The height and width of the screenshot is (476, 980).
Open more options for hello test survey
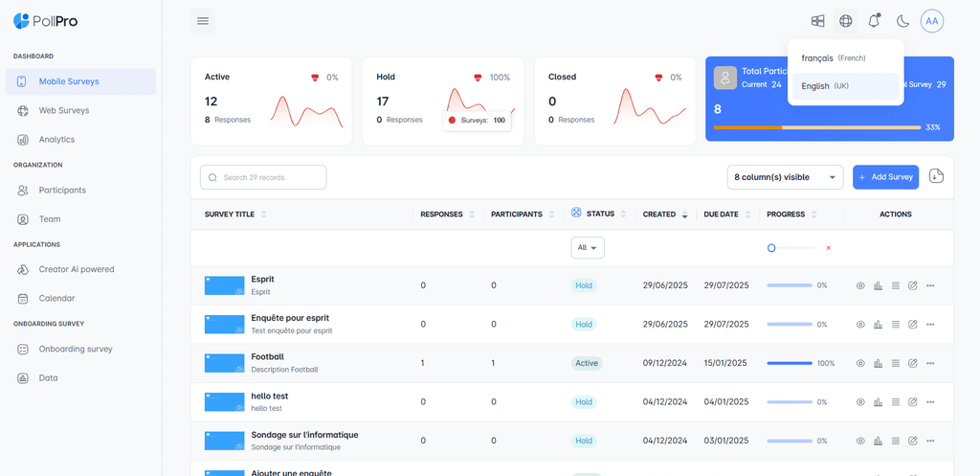click(930, 402)
